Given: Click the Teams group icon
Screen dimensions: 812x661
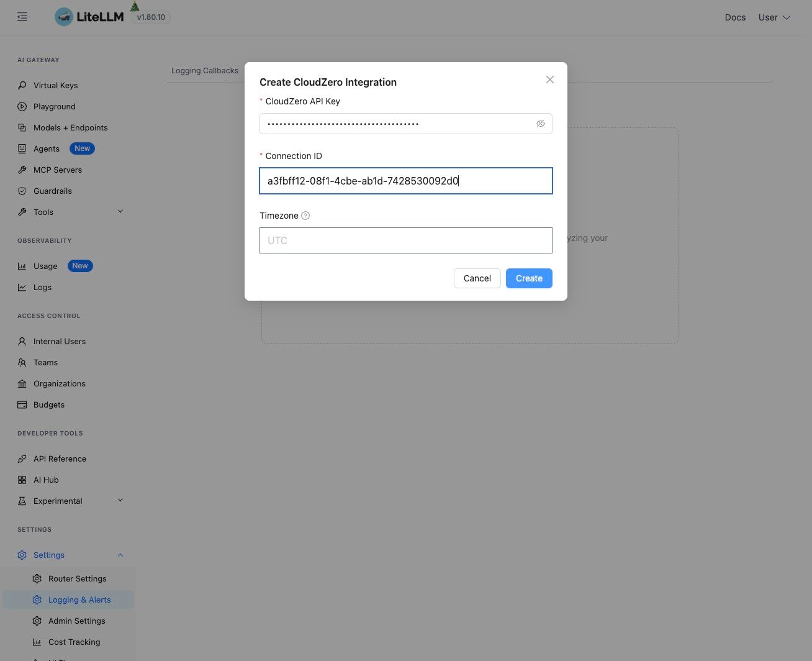Looking at the screenshot, I should (x=22, y=362).
